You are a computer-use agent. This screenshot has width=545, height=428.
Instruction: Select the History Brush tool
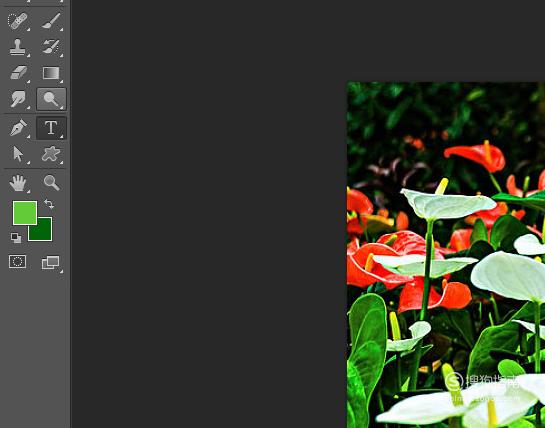[x=51, y=47]
